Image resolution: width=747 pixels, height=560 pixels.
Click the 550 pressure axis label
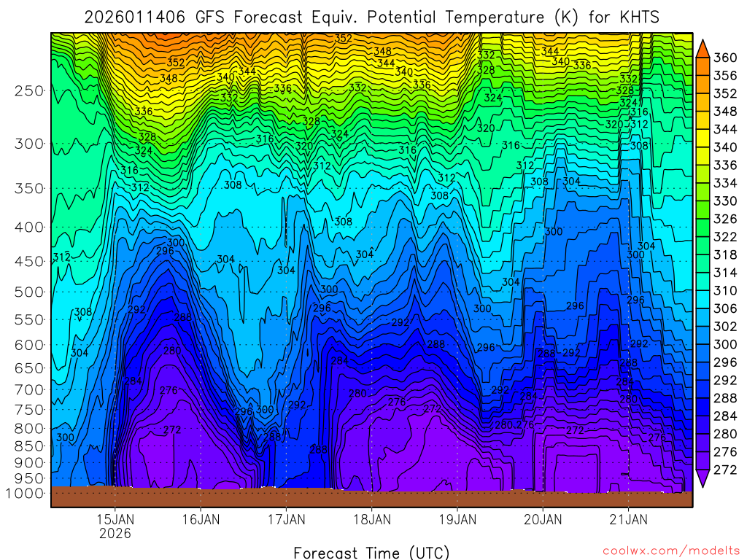point(28,319)
